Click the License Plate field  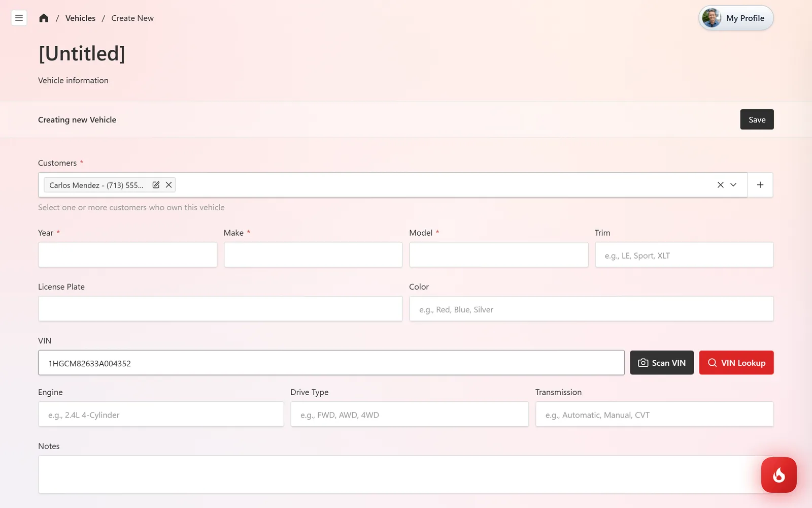220,308
